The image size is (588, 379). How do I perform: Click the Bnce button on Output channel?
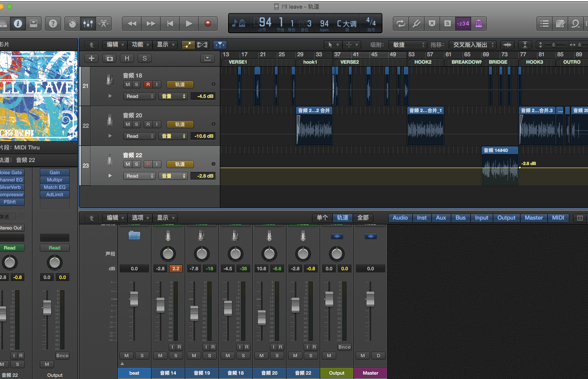click(344, 347)
